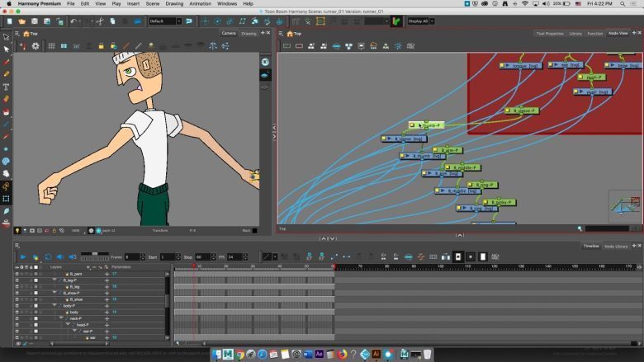Click the first rectangle icon in Node View toolbar
This screenshot has width=644, height=362.
[x=286, y=46]
